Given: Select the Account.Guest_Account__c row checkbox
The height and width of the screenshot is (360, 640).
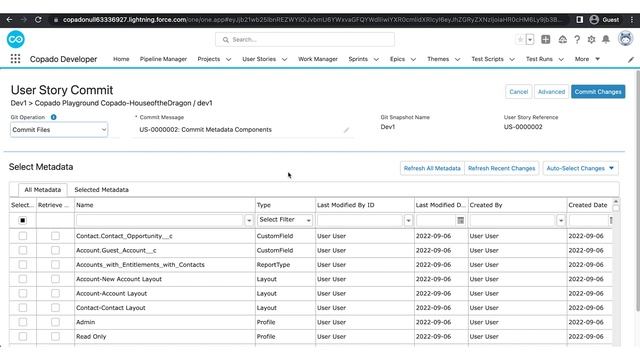Looking at the screenshot, I should pos(23,250).
